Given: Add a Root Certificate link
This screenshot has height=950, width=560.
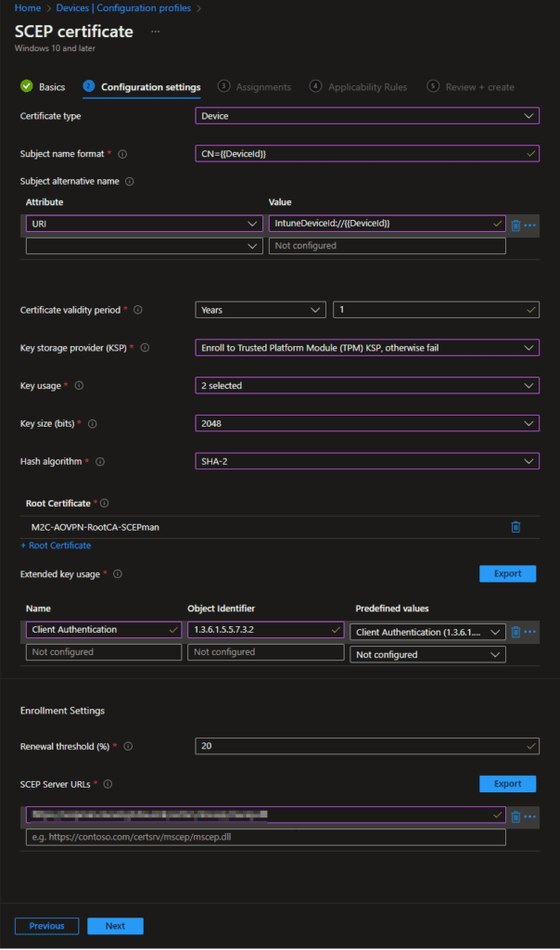Looking at the screenshot, I should pos(56,546).
